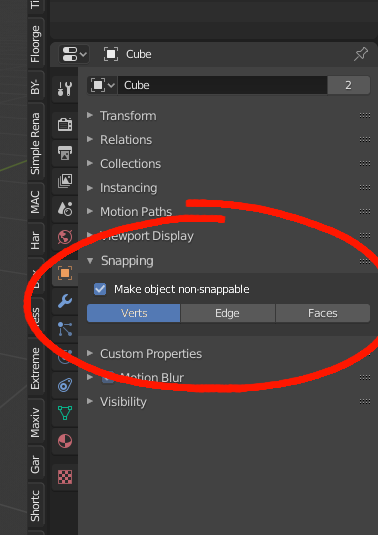The image size is (378, 535).
Task: Expand the Relations panel
Action: (x=120, y=140)
